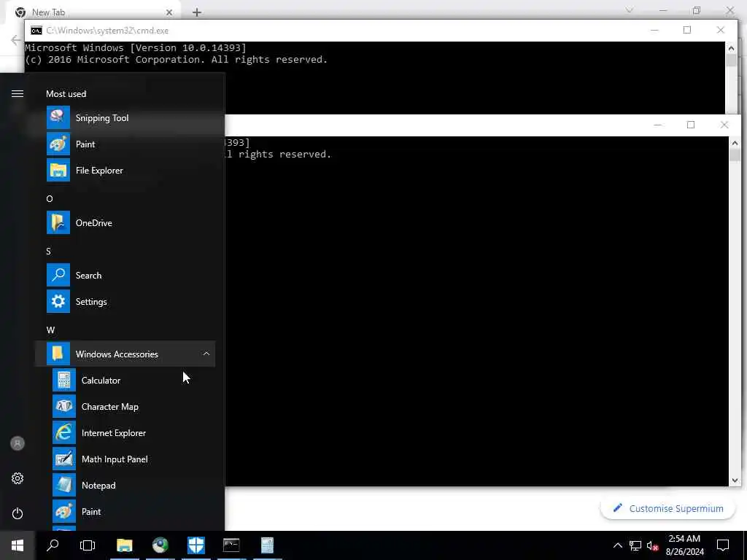Open the user account icon in Start
Viewport: 747px width, 560px height.
[x=18, y=443]
